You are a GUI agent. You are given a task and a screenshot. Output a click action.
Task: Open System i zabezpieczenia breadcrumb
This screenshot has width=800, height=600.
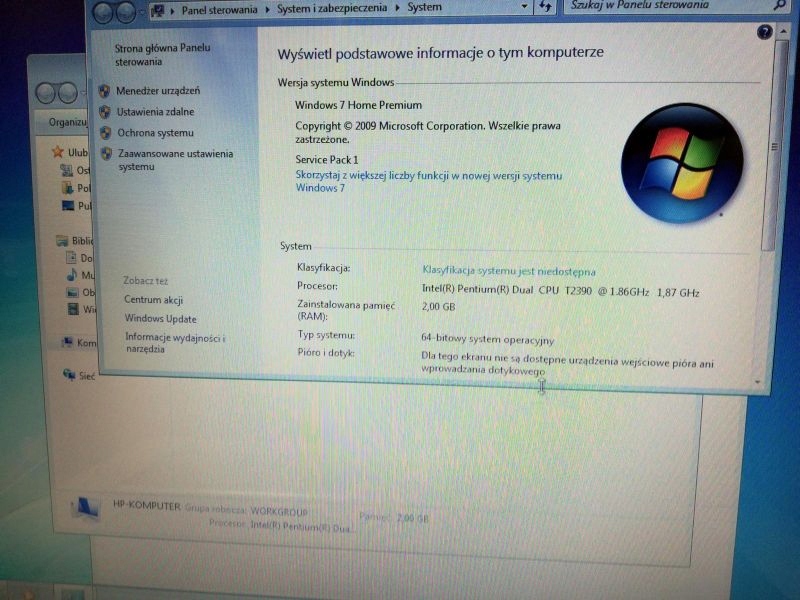click(x=332, y=8)
